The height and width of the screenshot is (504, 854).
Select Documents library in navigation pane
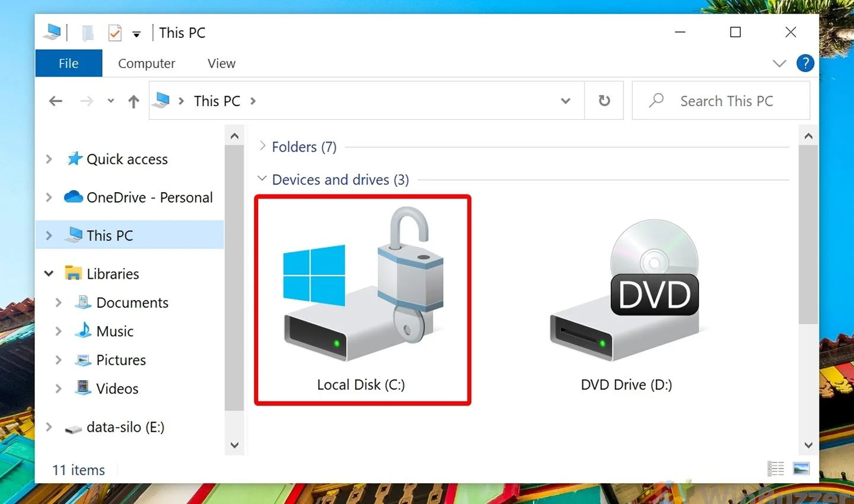(132, 302)
